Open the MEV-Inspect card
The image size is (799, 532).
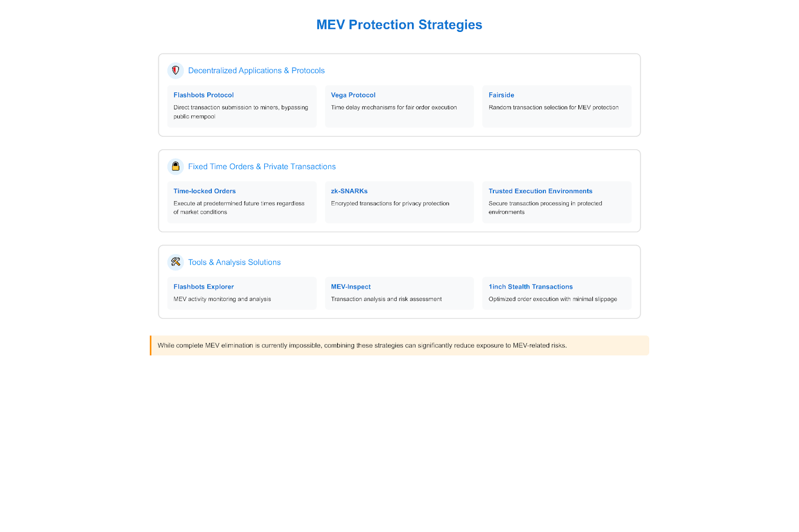[x=399, y=293]
